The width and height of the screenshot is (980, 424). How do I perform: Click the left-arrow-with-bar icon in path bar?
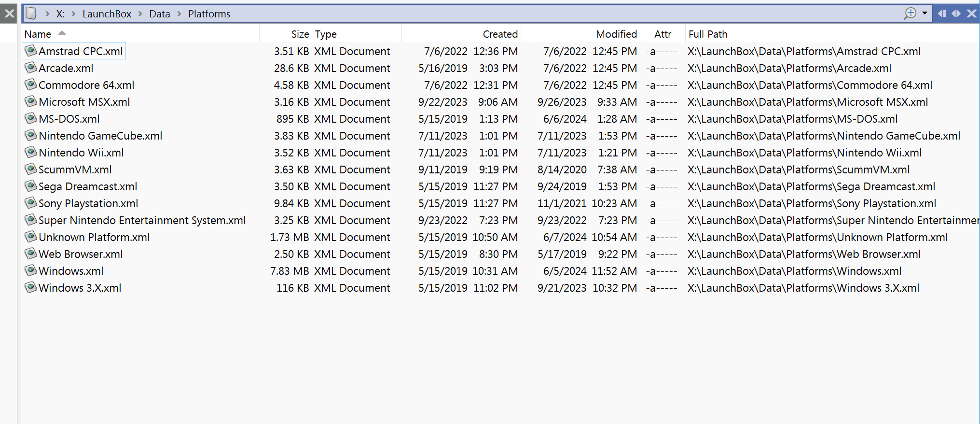[x=941, y=14]
